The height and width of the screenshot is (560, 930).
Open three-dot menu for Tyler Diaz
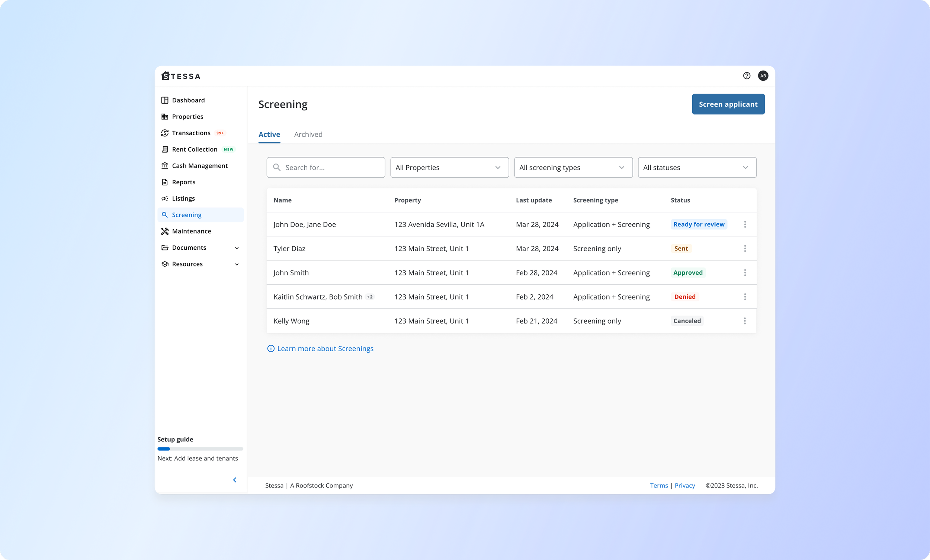pos(745,249)
